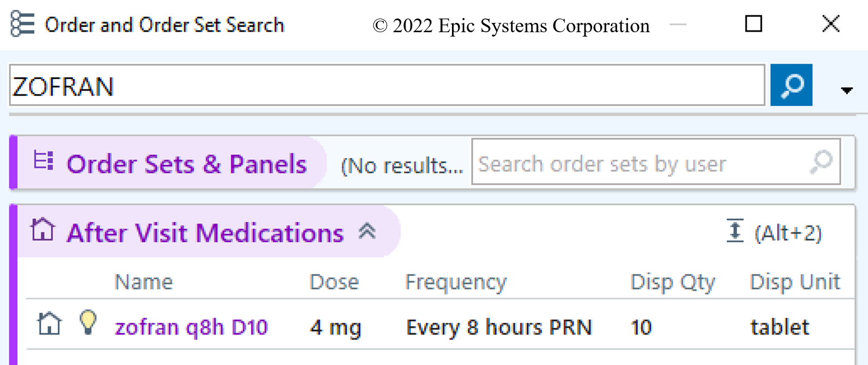Image resolution: width=868 pixels, height=365 pixels.
Task: Collapse the After Visit Medications section
Action: 367,232
